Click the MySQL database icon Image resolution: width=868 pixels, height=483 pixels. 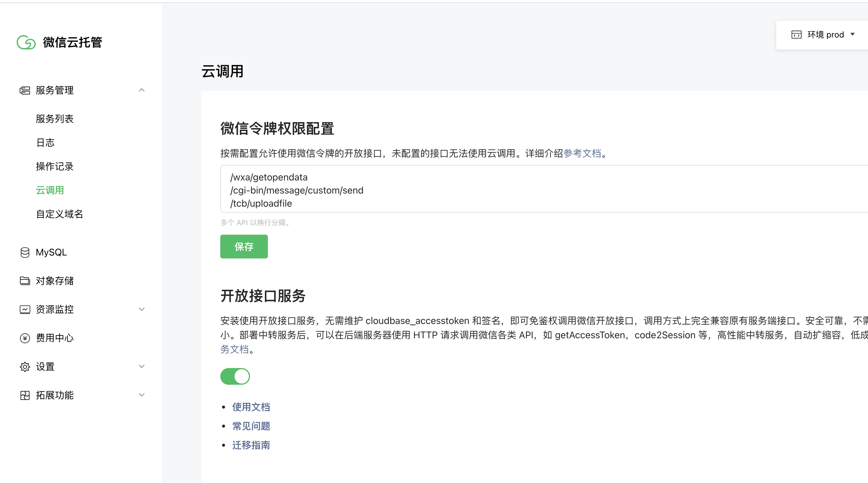(x=25, y=252)
